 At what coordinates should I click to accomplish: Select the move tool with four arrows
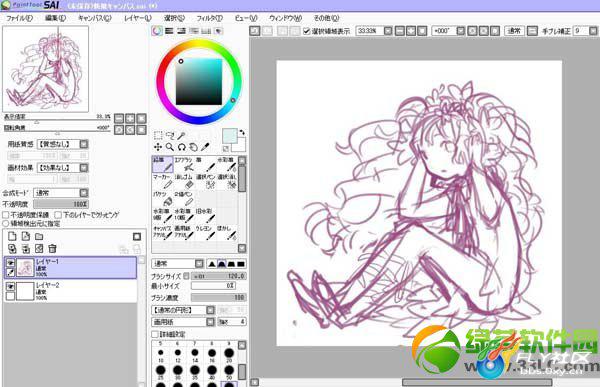tap(158, 147)
